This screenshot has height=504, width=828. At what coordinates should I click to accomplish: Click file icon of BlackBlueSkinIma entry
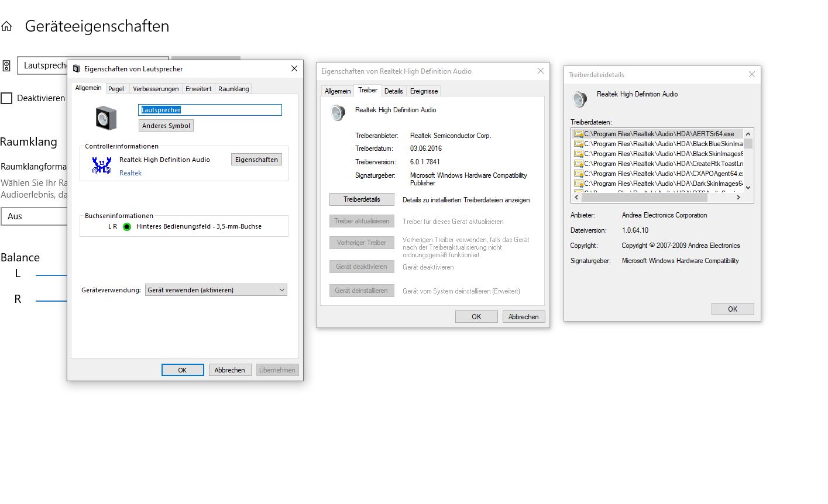(x=579, y=144)
